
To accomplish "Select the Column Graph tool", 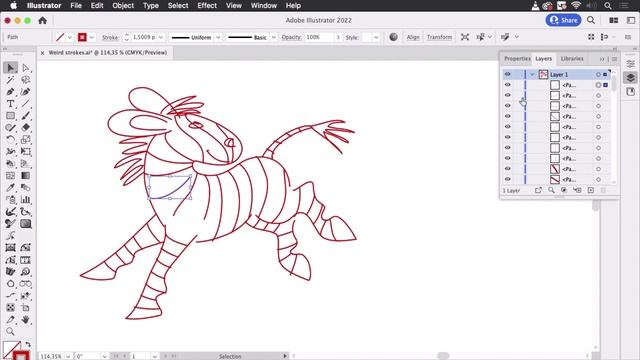I will (26, 200).
